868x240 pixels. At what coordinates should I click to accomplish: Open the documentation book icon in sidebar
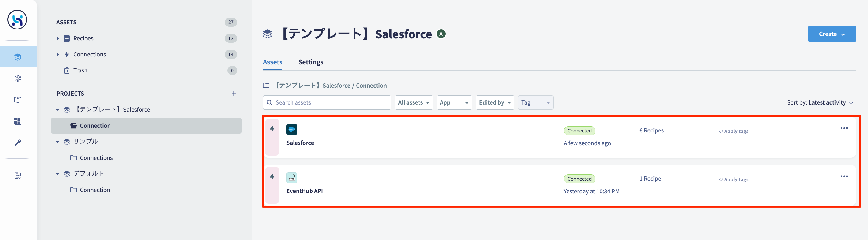pos(18,100)
